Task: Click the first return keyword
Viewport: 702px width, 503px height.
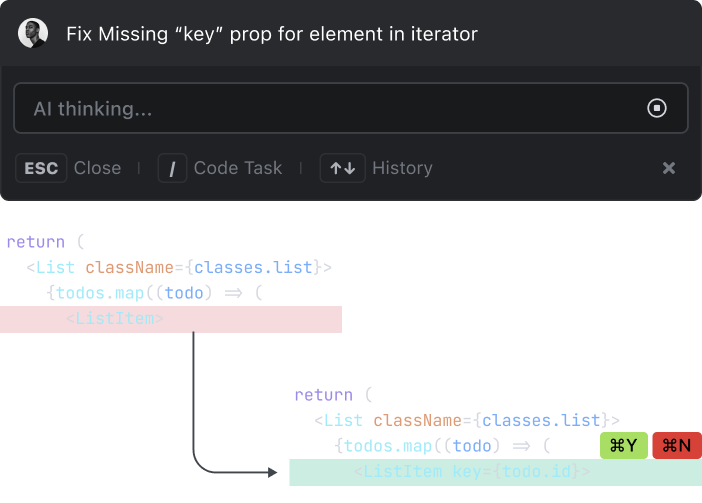Action: tap(36, 242)
